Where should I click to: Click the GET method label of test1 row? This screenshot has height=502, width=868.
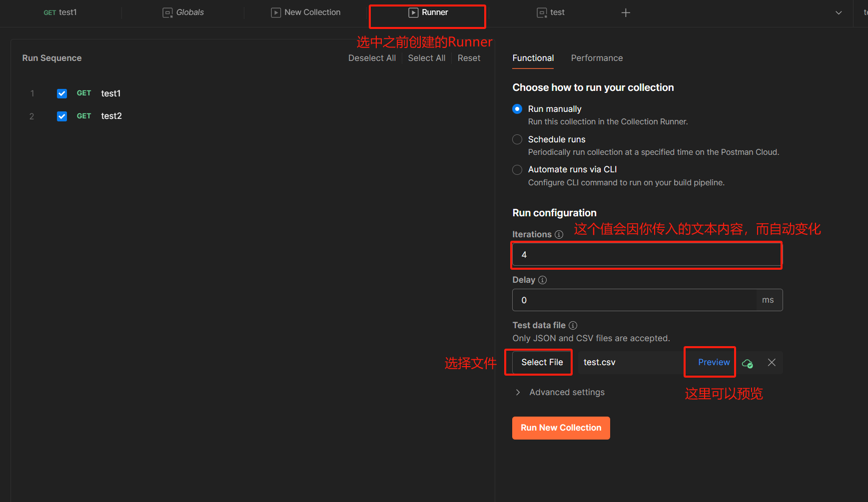click(x=84, y=93)
